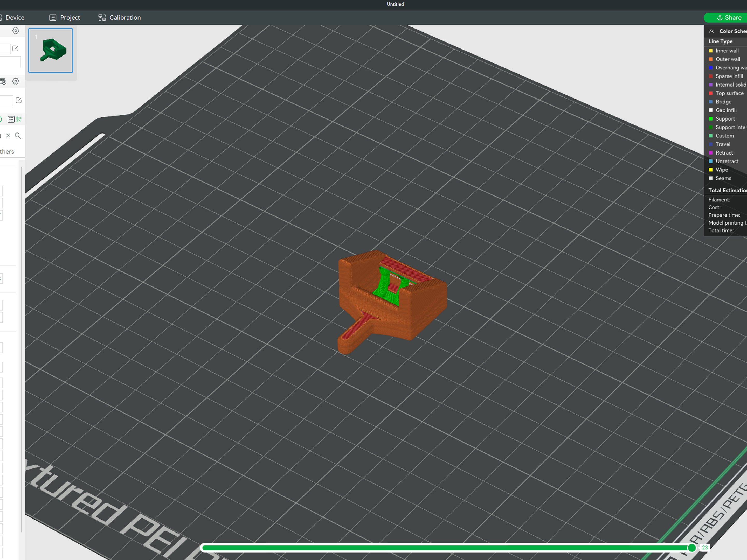Open the parameter list view icon
Screen dimensions: 747x560
11,119
